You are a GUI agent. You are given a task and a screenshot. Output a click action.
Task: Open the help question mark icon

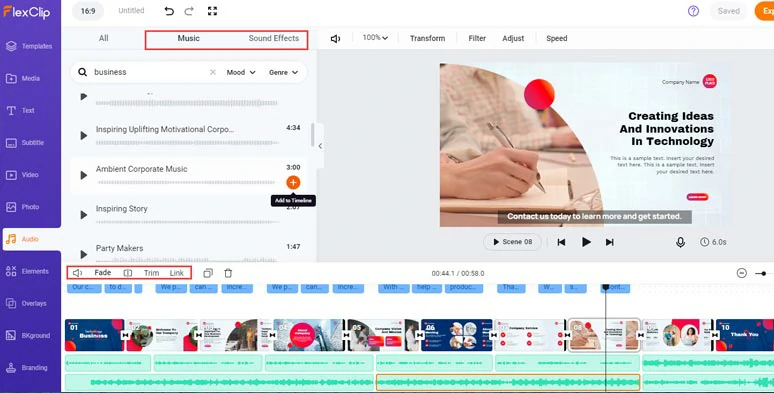[x=693, y=11]
